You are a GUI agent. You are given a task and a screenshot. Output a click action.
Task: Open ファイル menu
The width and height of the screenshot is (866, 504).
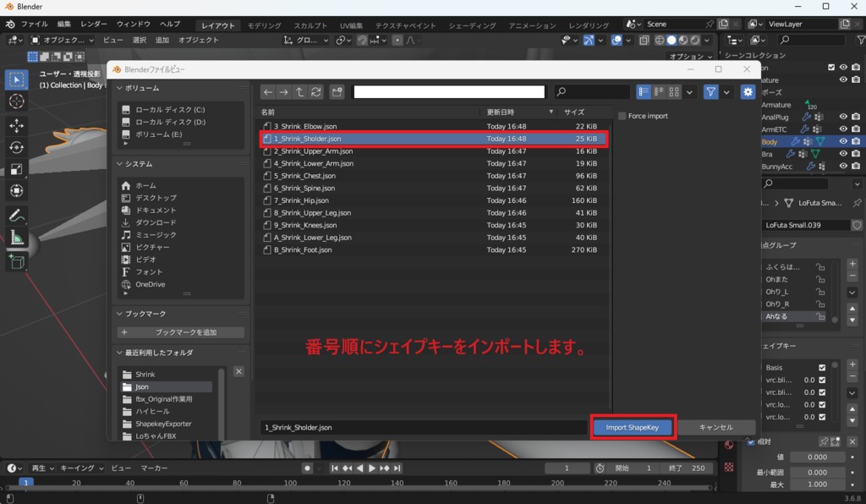click(x=34, y=25)
